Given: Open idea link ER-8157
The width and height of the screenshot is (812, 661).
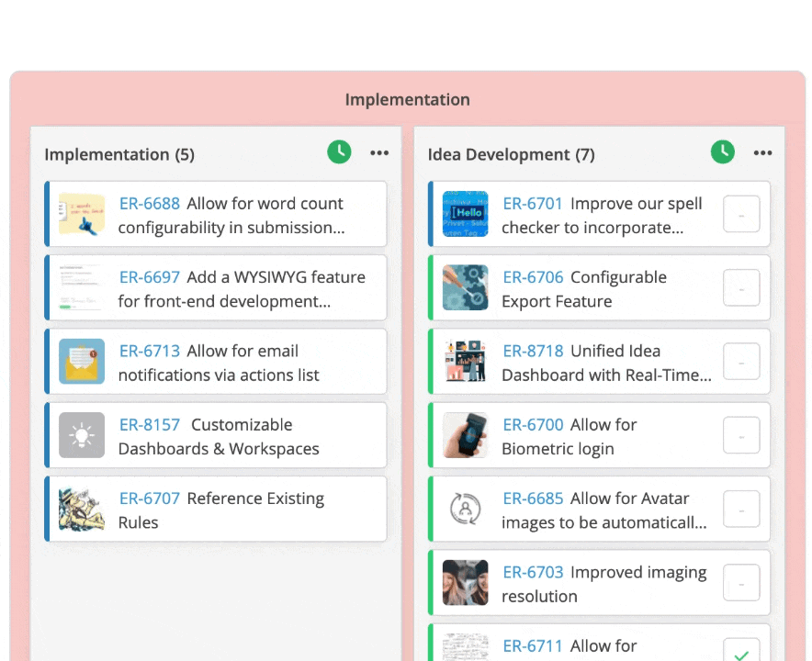Looking at the screenshot, I should point(150,424).
